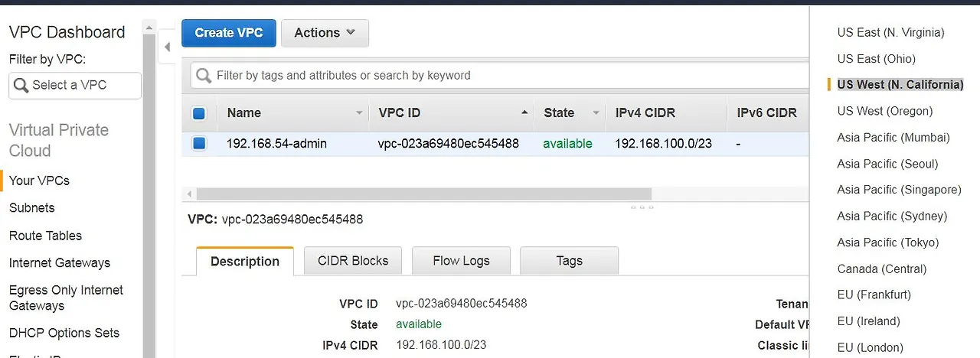Go to Subnets in the sidebar
The image size is (980, 358).
tap(32, 208)
